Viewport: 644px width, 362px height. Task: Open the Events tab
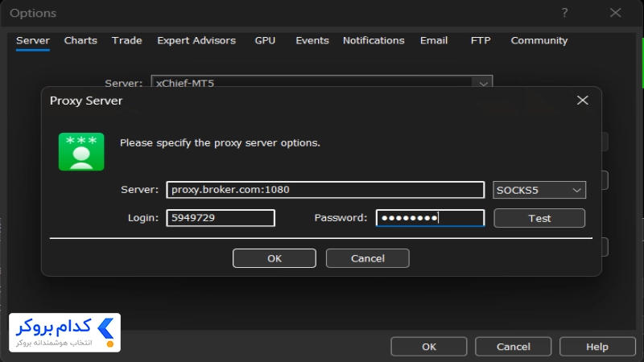pyautogui.click(x=312, y=41)
